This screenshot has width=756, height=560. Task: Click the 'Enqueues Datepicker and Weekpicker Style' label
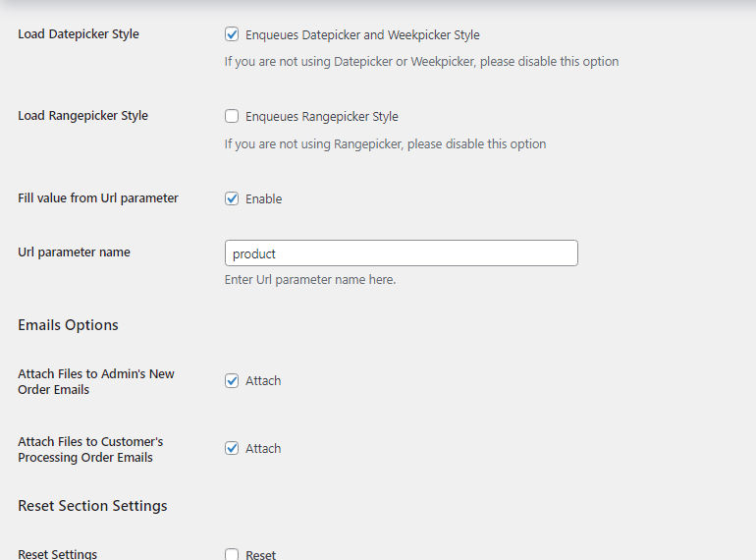[362, 35]
